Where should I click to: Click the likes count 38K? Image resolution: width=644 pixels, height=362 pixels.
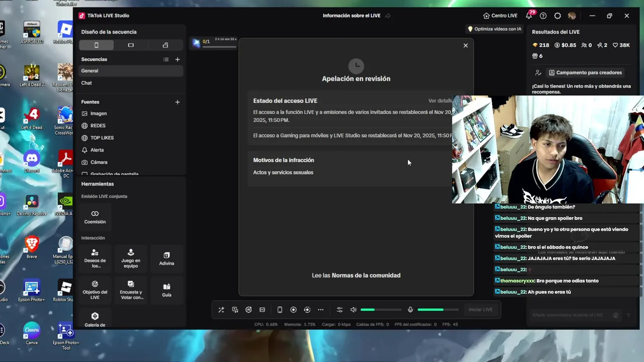point(621,45)
